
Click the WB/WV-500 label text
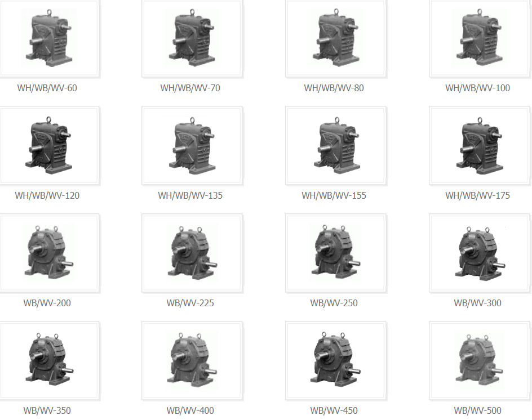tap(478, 410)
